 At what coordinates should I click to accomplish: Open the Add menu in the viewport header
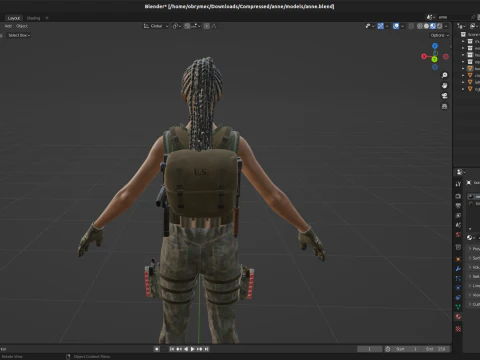click(x=8, y=26)
